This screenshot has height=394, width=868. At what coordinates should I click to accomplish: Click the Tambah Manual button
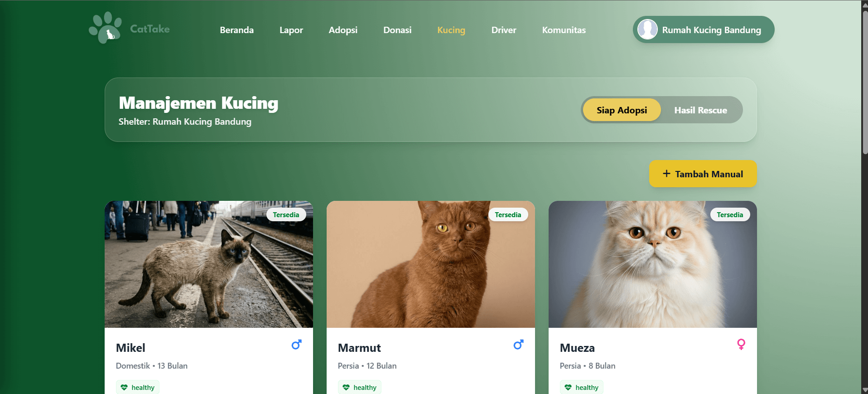(703, 174)
